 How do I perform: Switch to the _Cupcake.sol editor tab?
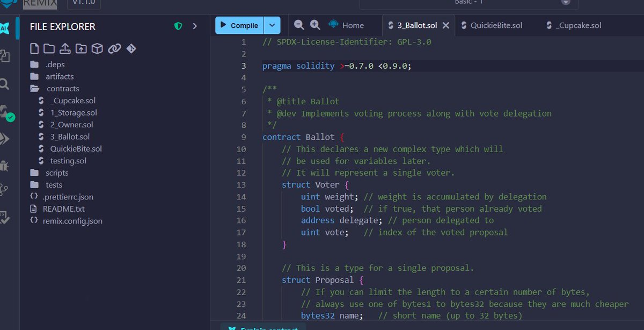click(x=574, y=25)
